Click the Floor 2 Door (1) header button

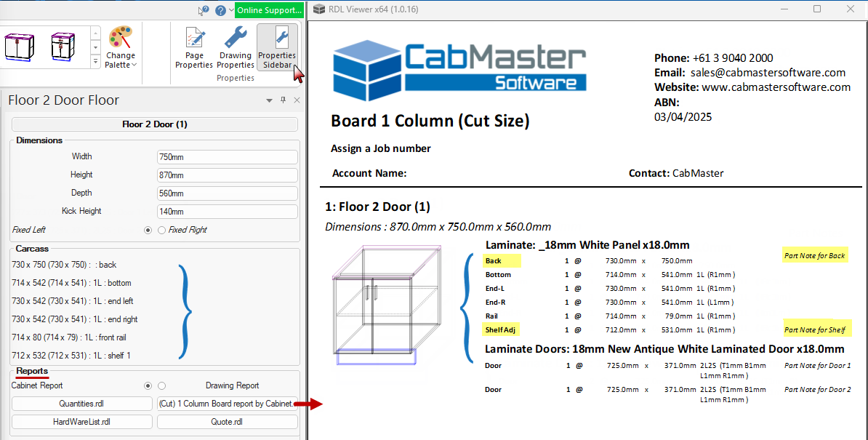pyautogui.click(x=154, y=124)
